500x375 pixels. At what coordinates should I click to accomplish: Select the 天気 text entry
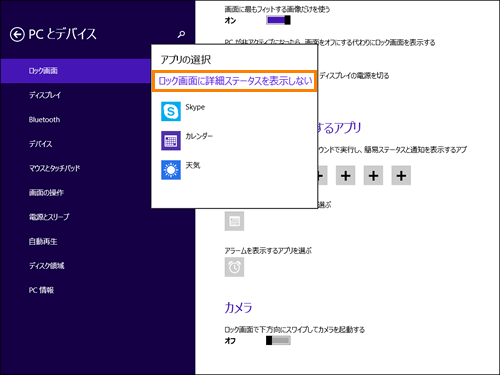193,165
